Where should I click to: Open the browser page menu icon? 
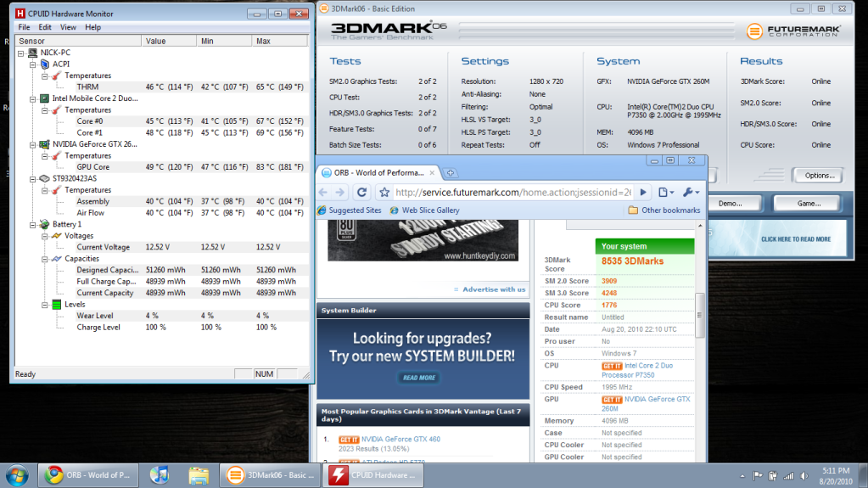tap(666, 192)
